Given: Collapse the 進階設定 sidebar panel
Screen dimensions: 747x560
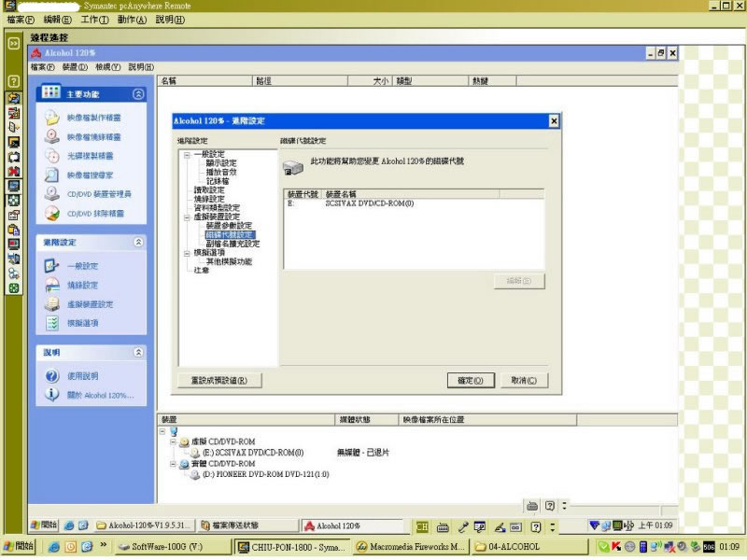Looking at the screenshot, I should coord(138,242).
